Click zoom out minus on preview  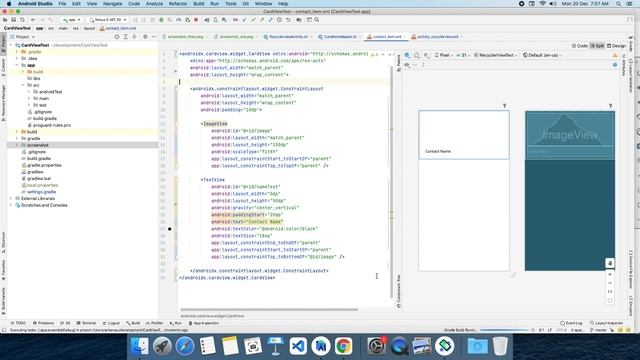(x=610, y=283)
